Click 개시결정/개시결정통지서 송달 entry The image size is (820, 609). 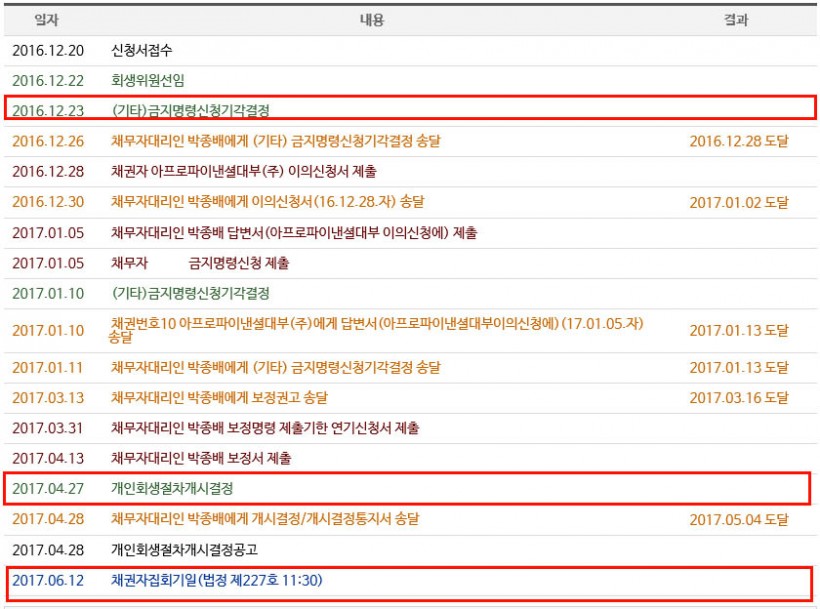tap(265, 519)
